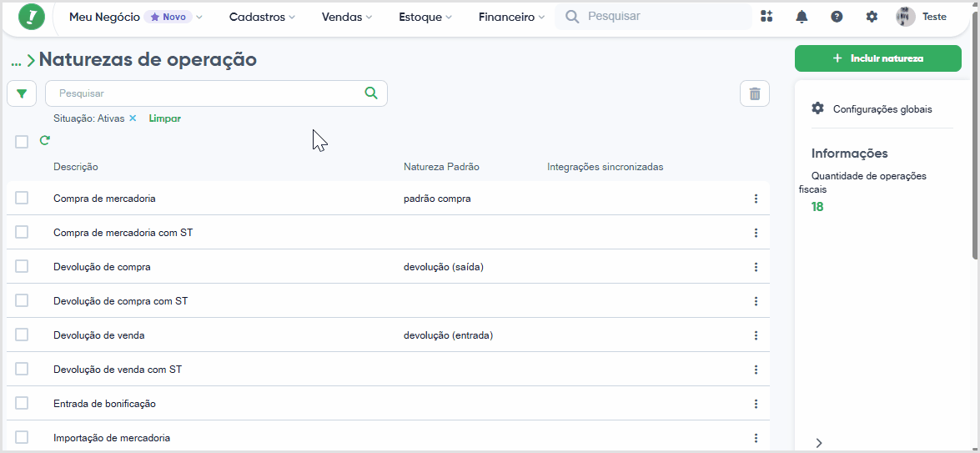The width and height of the screenshot is (980, 453).
Task: Open the green filter funnel button
Action: pyautogui.click(x=22, y=93)
